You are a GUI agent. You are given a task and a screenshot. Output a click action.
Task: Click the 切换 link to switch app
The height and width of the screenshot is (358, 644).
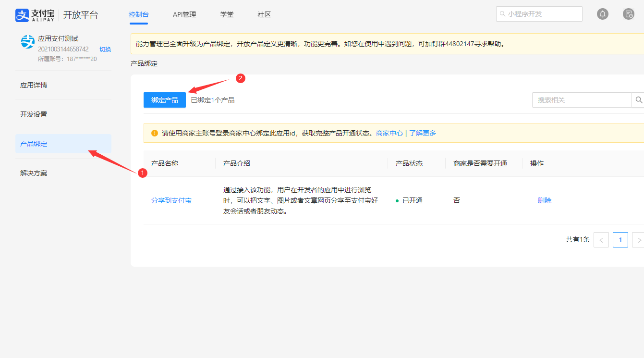click(x=105, y=49)
